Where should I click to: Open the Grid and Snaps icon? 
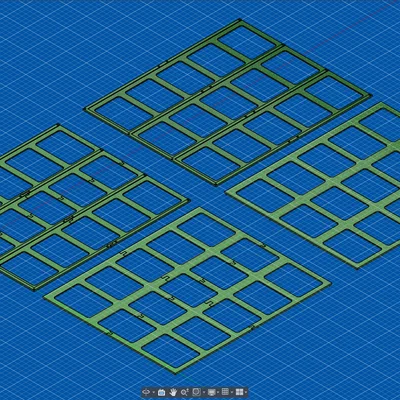[x=225, y=392]
